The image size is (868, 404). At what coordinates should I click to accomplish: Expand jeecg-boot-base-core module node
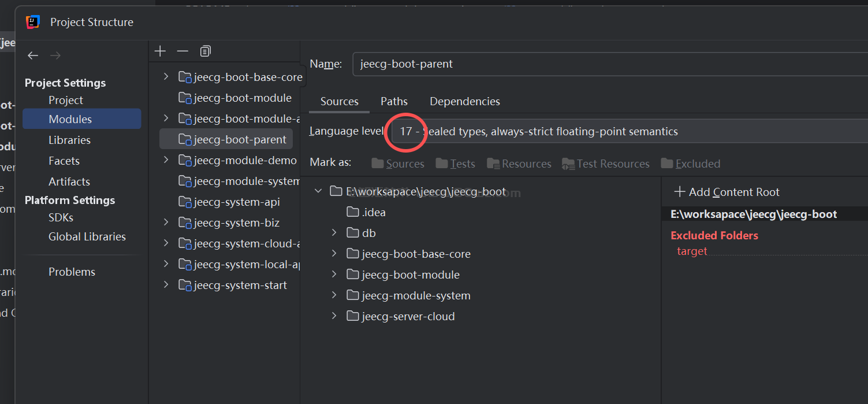(166, 76)
